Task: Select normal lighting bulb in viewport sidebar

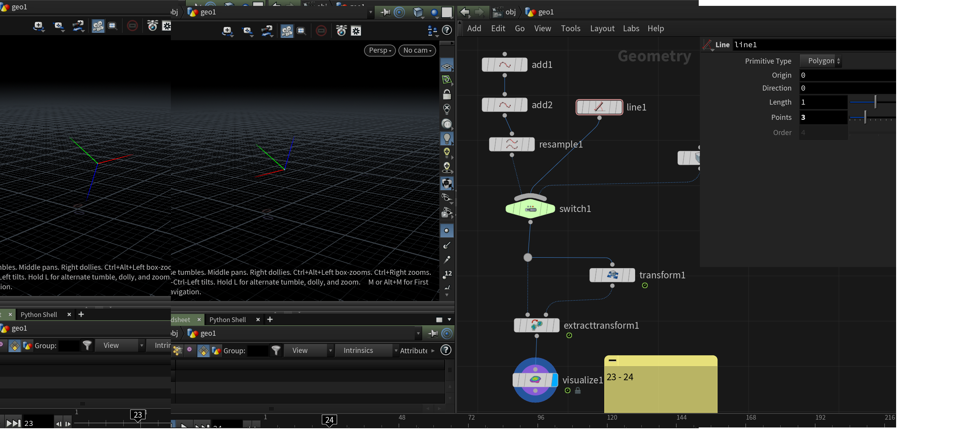Action: point(447,138)
